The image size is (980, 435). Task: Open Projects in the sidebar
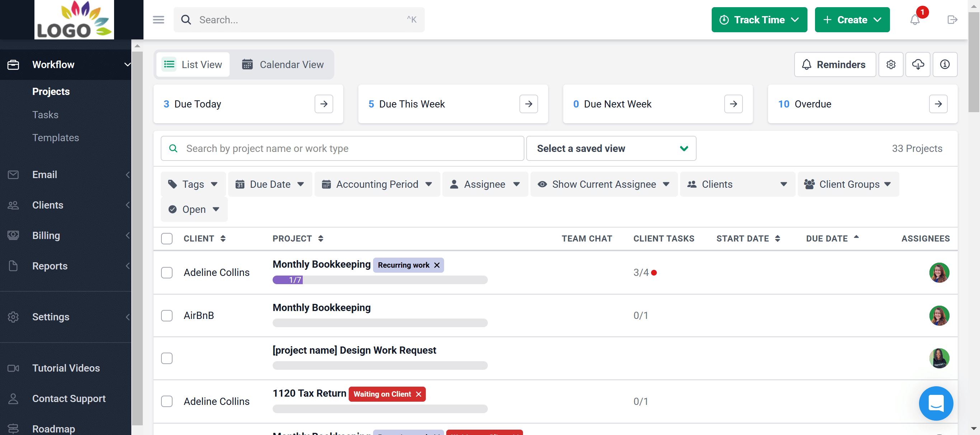[51, 92]
